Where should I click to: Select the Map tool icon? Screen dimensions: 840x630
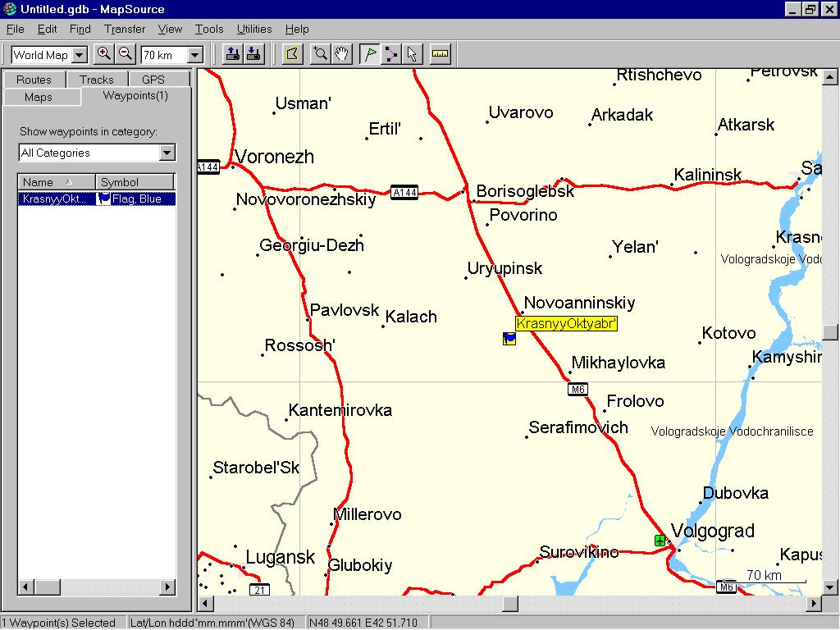coord(293,54)
